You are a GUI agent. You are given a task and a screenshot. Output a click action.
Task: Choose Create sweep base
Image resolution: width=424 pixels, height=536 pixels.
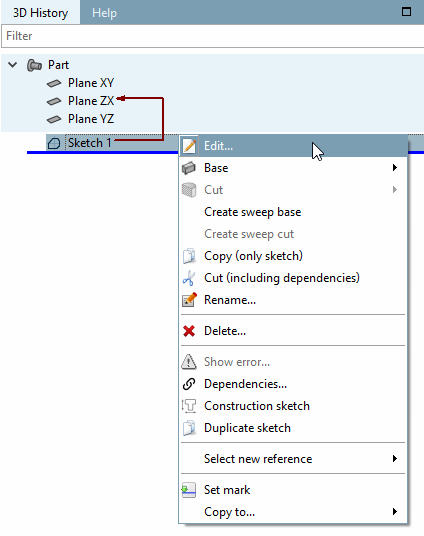click(x=252, y=212)
